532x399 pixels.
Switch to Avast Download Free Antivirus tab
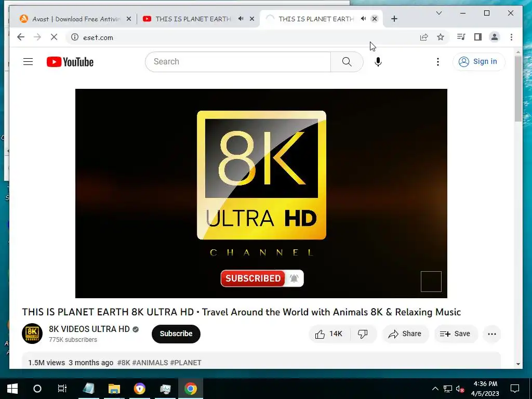coord(75,19)
